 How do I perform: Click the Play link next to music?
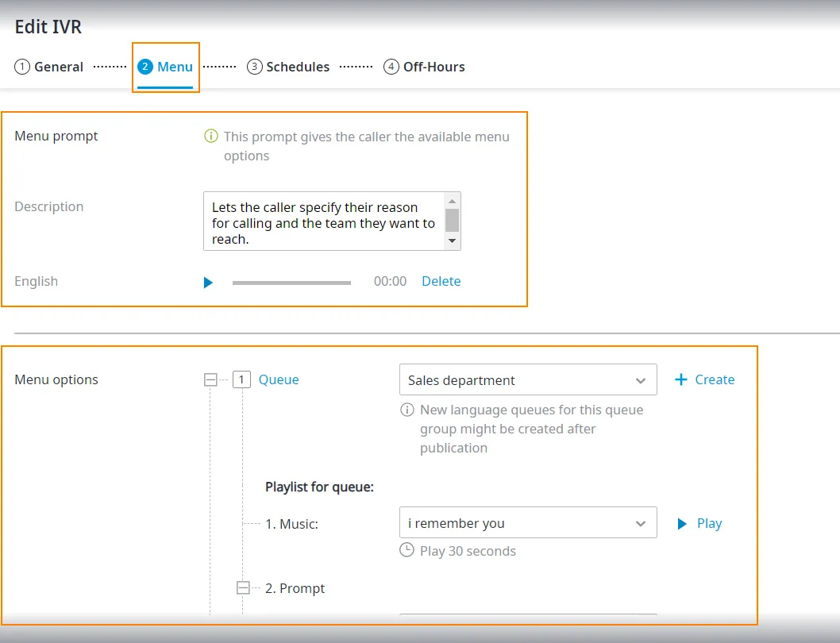pyautogui.click(x=709, y=523)
